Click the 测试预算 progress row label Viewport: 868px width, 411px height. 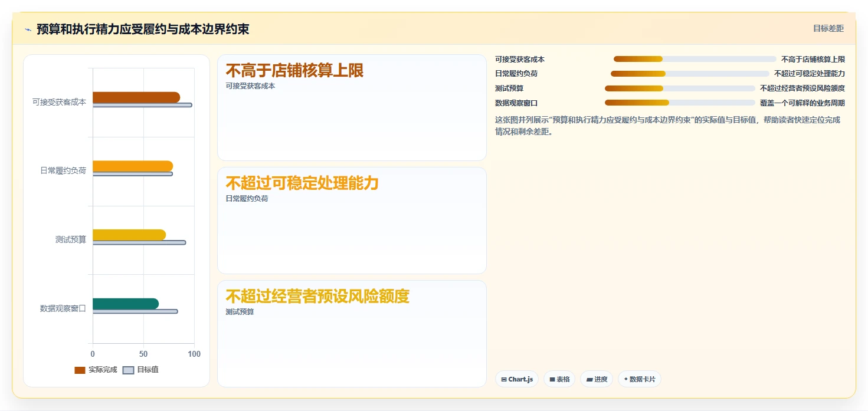pos(509,88)
